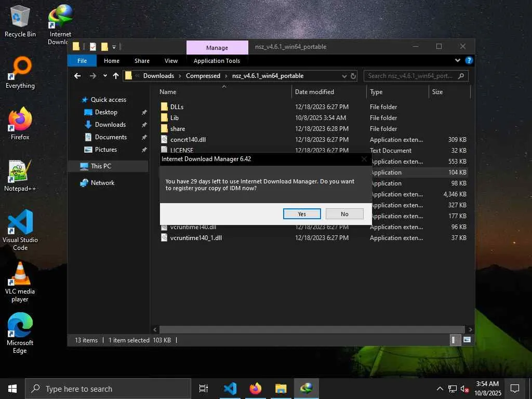This screenshot has height=399, width=532.
Task: Select Documents in the navigation pane
Action: point(111,137)
